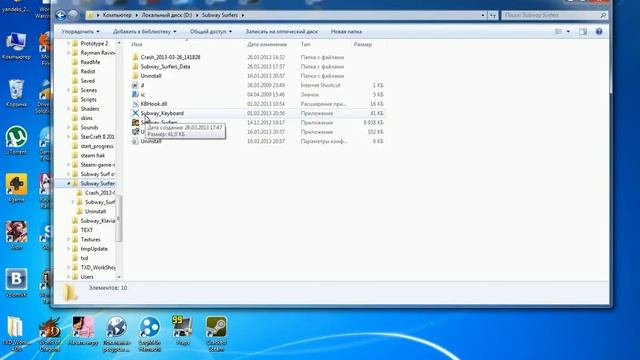Select the VKontakte 'B' desktop icon

[x=16, y=282]
